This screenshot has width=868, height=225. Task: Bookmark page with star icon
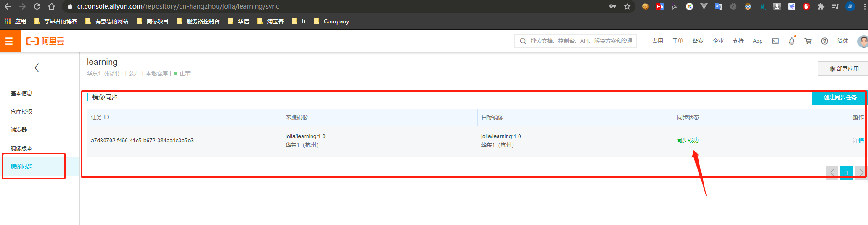tap(627, 6)
